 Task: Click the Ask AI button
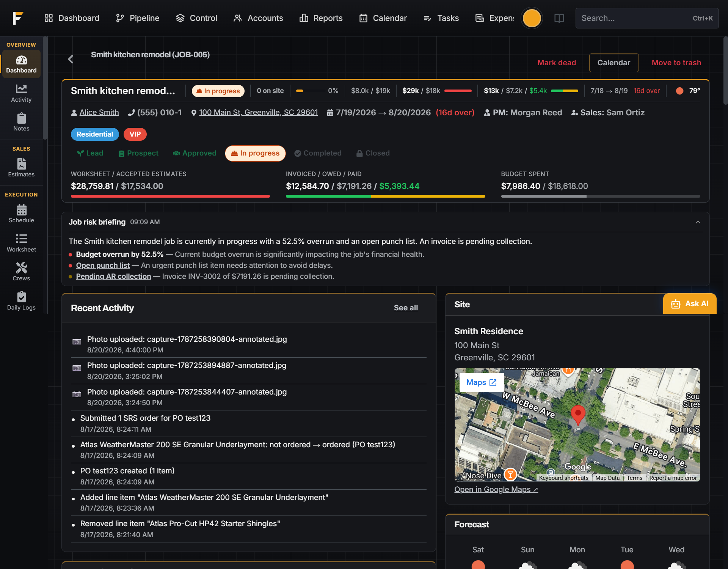(x=689, y=303)
